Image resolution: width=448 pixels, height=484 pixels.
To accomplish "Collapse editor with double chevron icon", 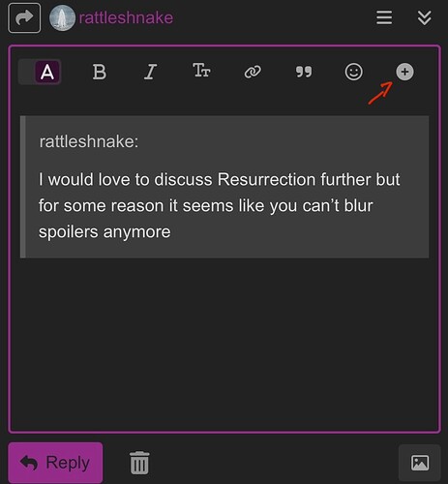I will [x=425, y=17].
